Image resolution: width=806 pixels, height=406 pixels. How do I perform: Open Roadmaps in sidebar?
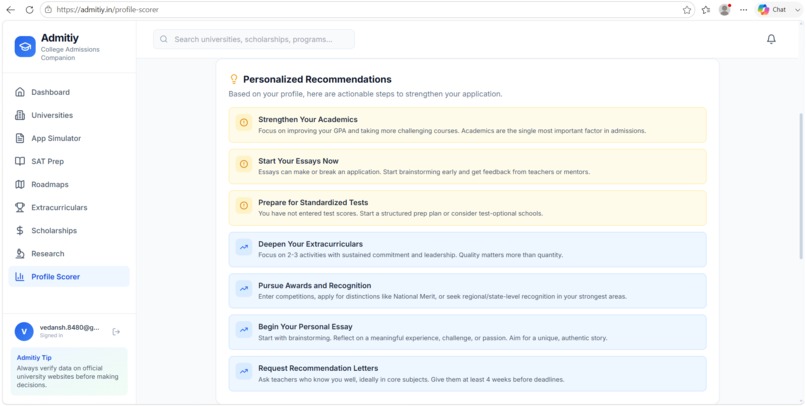(69, 184)
